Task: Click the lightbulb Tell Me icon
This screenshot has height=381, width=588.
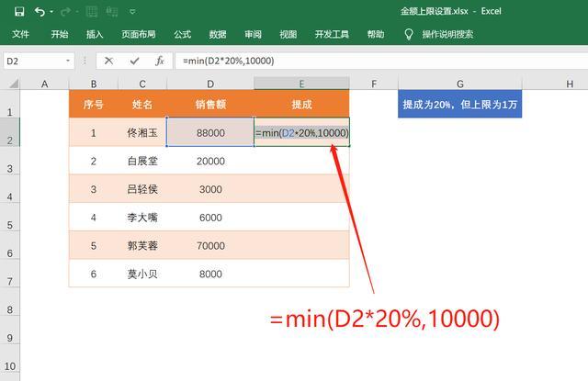Action: [409, 35]
